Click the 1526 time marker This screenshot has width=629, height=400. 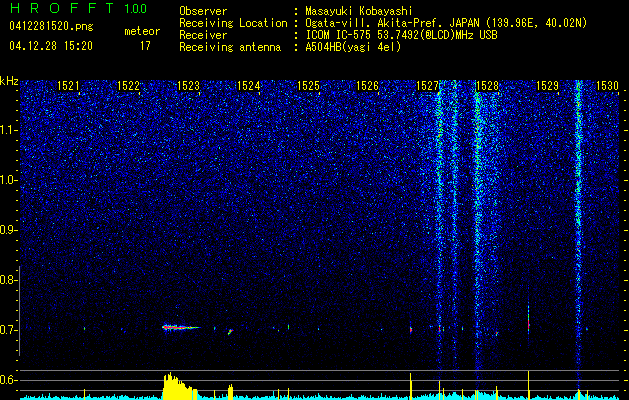pyautogui.click(x=367, y=85)
